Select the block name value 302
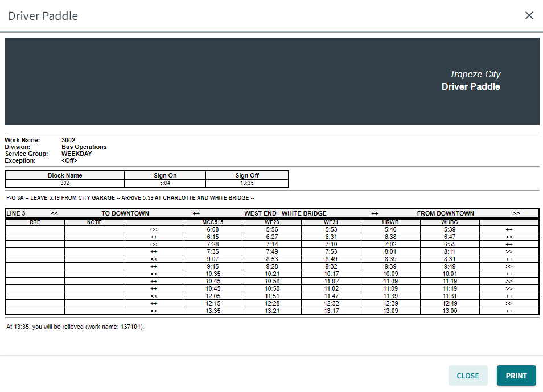 pos(65,183)
